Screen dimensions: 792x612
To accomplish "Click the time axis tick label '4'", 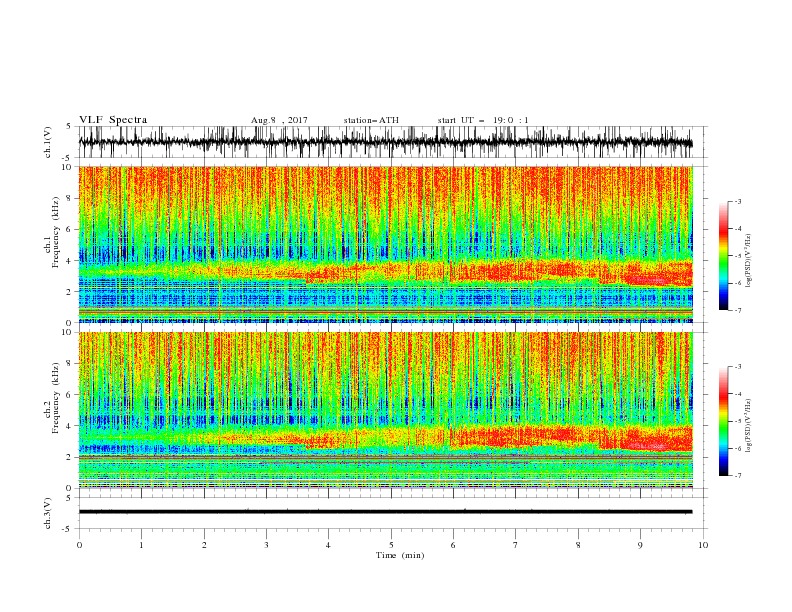I will pos(328,545).
